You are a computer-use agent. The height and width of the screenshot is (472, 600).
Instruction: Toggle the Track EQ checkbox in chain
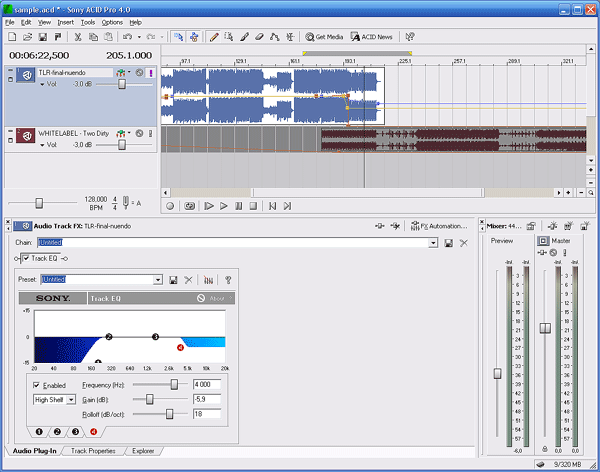[x=25, y=258]
